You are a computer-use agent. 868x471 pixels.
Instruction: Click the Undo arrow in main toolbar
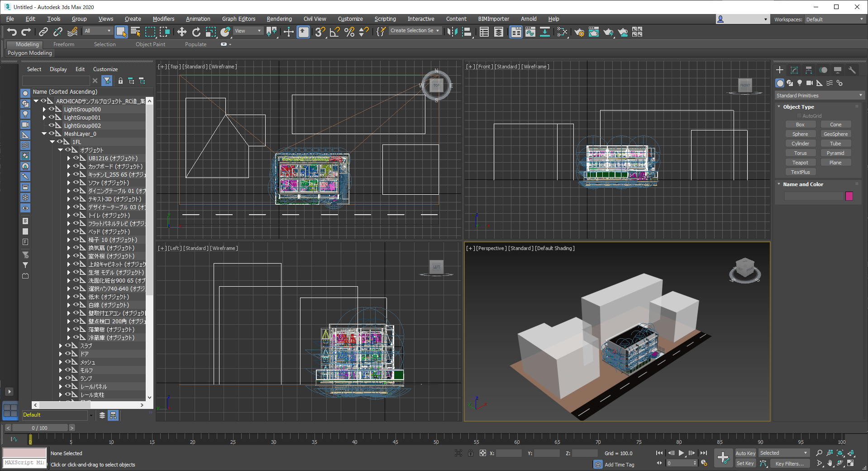click(12, 32)
